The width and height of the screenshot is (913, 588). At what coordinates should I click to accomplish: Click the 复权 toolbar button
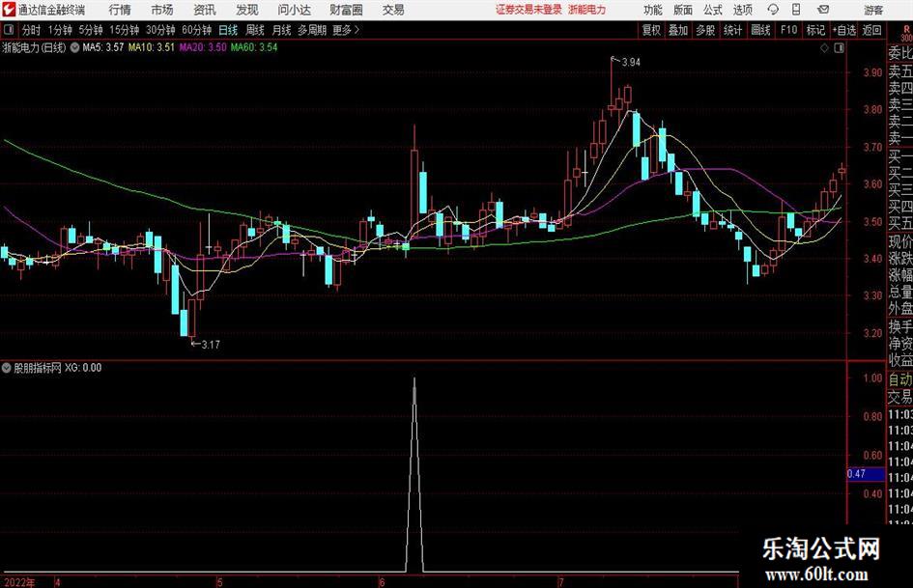pos(651,30)
